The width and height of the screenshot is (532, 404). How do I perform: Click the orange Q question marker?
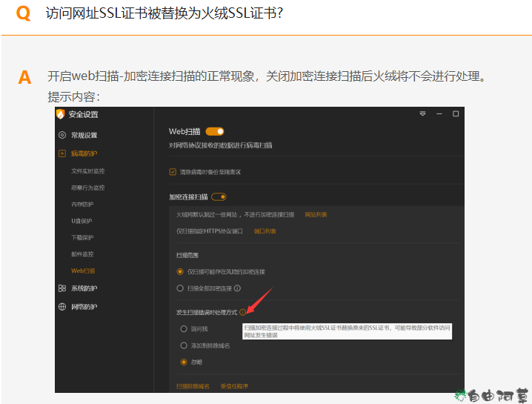[24, 13]
